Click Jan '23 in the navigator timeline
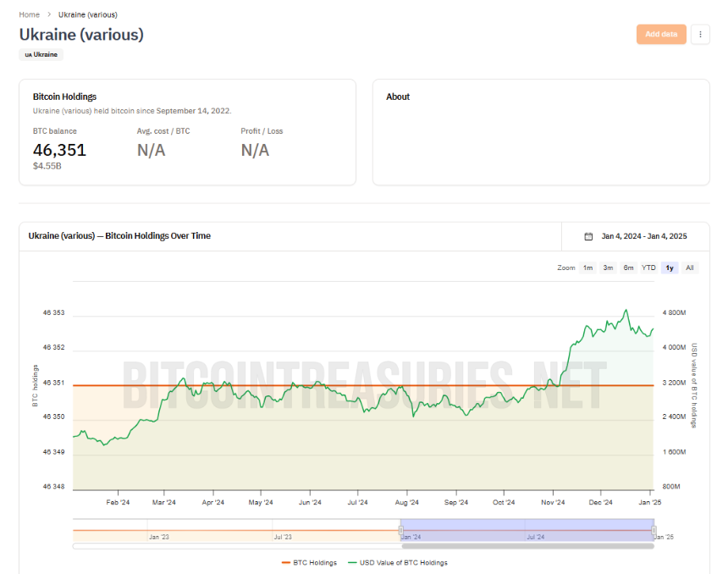The image size is (728, 574). (159, 537)
